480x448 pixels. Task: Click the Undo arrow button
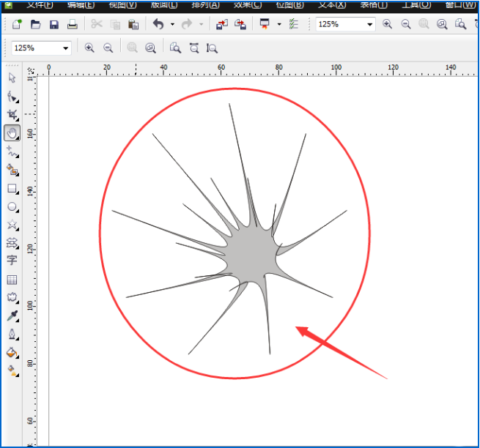coord(158,25)
